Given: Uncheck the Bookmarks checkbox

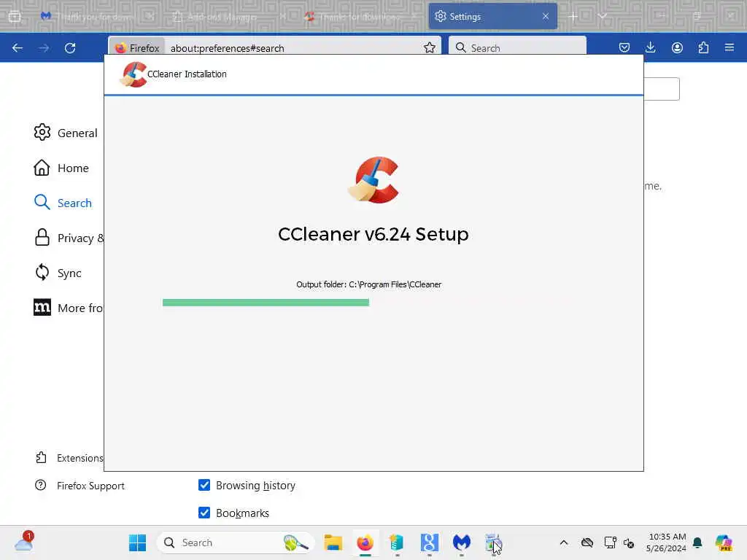Looking at the screenshot, I should [204, 513].
